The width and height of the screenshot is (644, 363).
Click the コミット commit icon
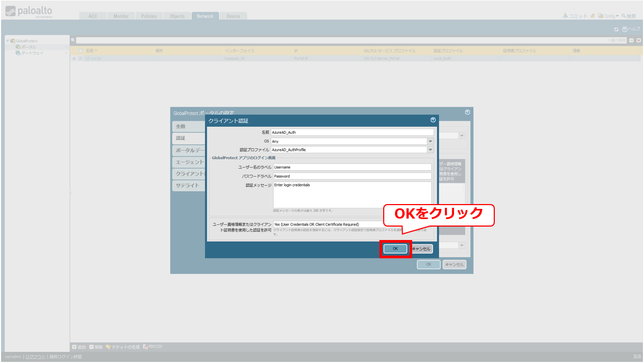pyautogui.click(x=565, y=16)
